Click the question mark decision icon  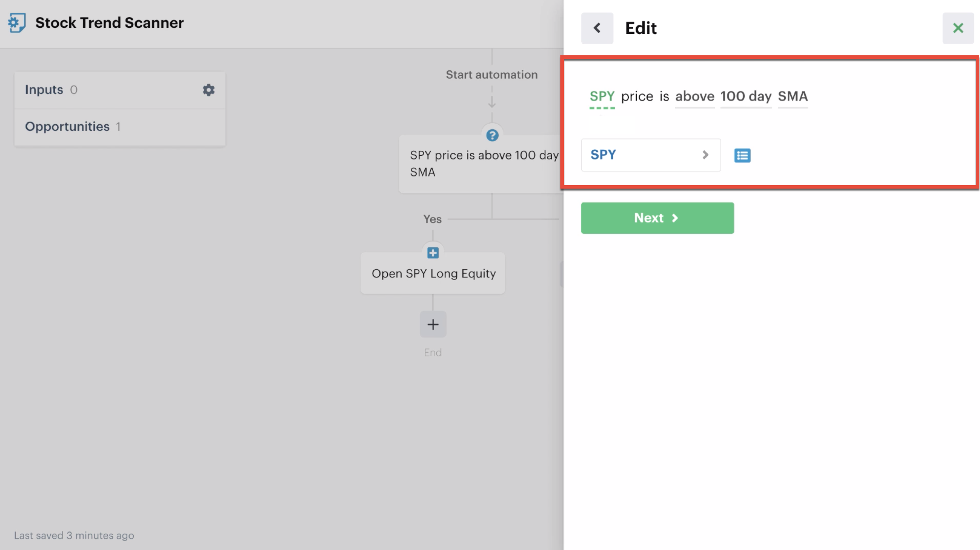point(492,135)
